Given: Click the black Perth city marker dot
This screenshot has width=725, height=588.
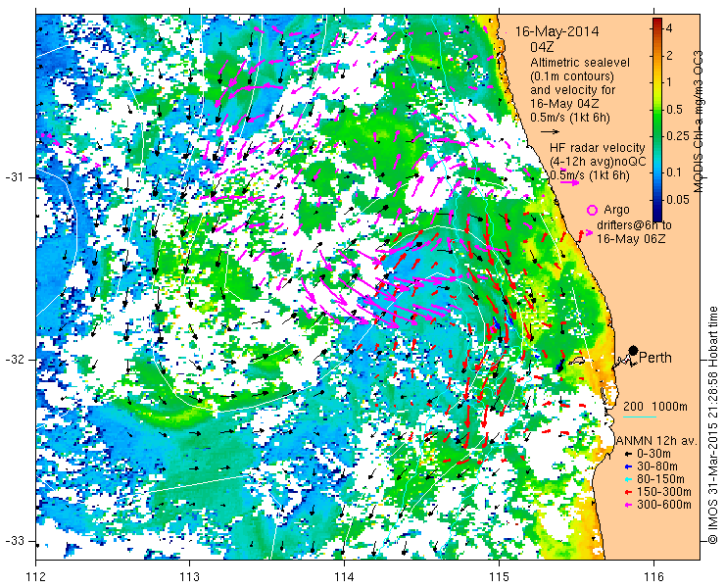Looking at the screenshot, I should coord(633,351).
